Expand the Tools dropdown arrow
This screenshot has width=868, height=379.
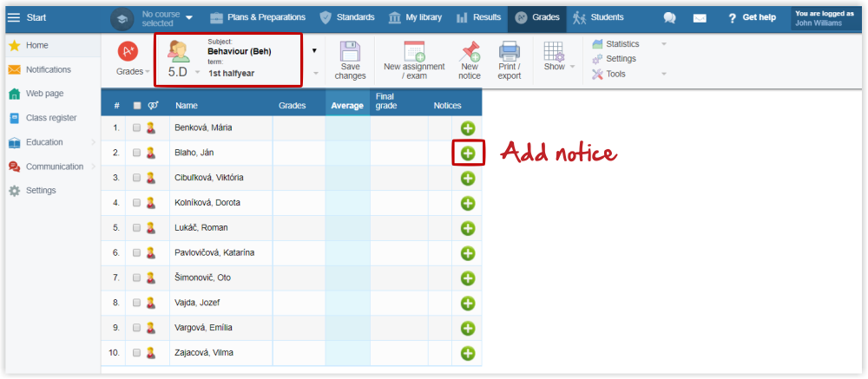point(664,74)
